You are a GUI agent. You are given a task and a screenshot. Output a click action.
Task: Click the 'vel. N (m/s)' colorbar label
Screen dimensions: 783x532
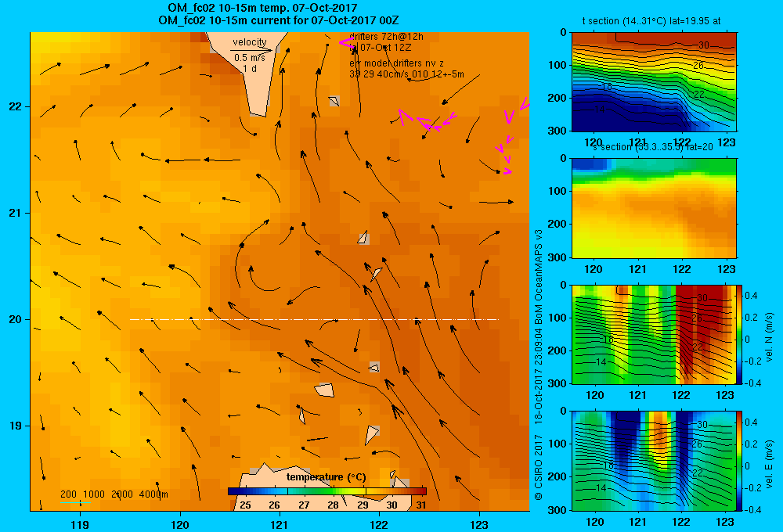click(x=770, y=337)
